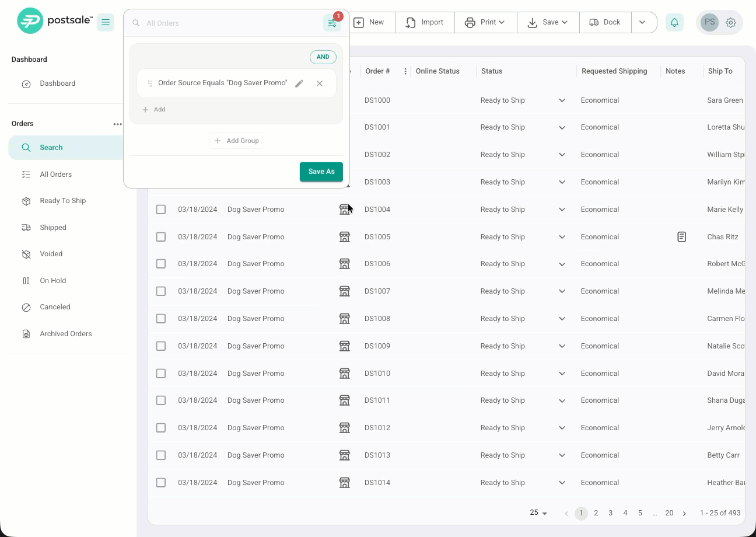The image size is (756, 537).
Task: Open the notes icon for Chas Ritz
Action: (681, 237)
